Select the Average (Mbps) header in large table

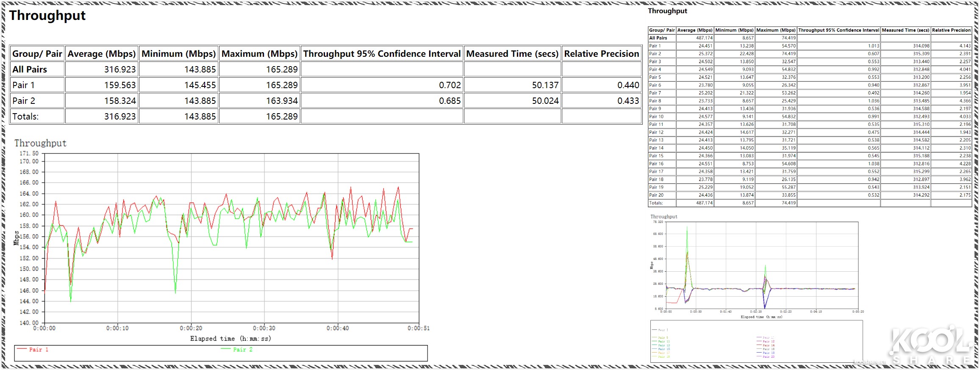pyautogui.click(x=102, y=54)
